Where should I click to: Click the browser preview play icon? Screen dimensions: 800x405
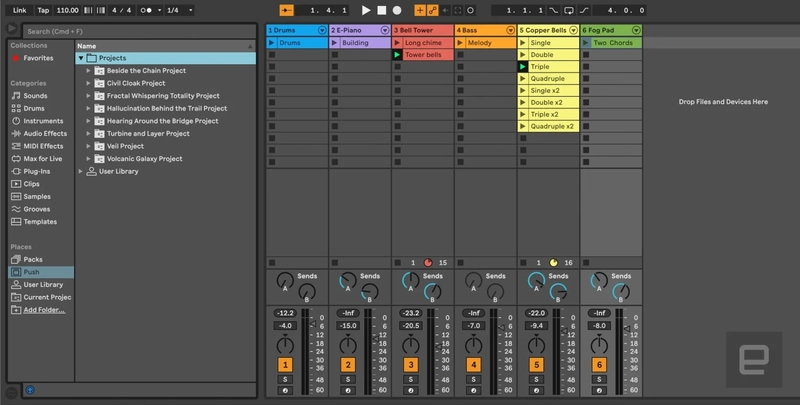point(12,29)
